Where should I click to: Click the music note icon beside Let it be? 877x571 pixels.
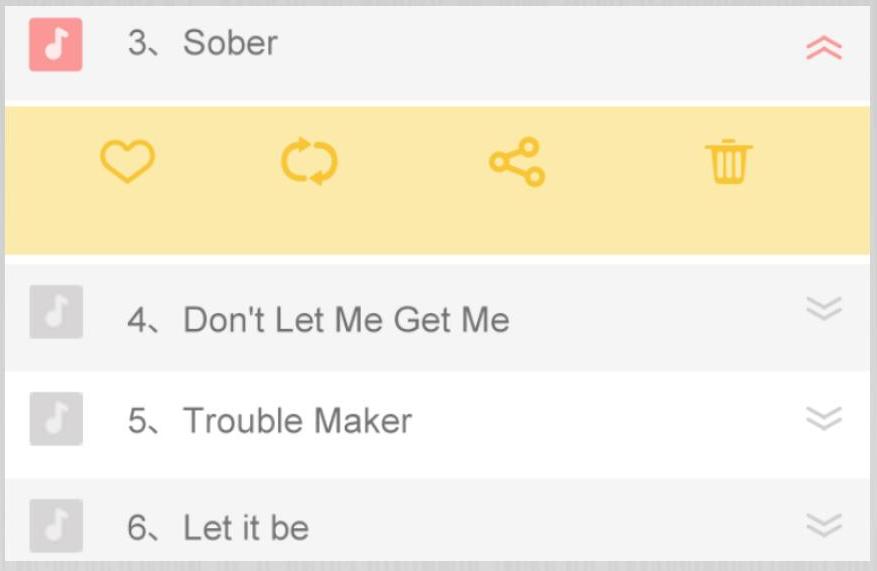click(56, 526)
